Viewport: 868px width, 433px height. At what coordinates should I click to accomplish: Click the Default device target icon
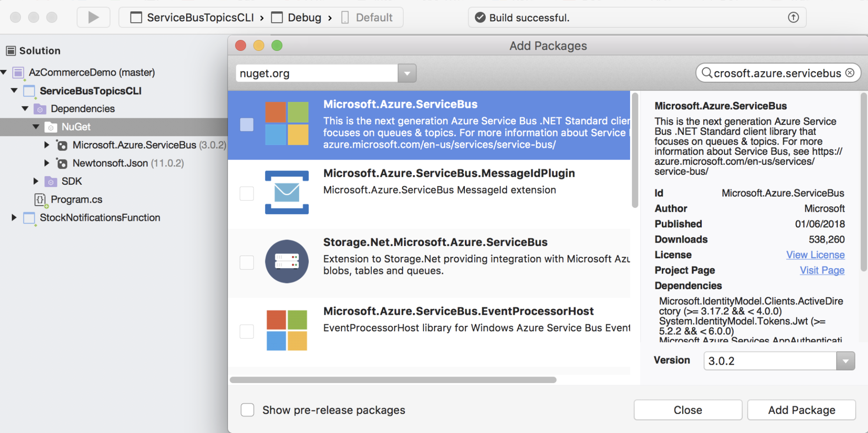coord(345,17)
